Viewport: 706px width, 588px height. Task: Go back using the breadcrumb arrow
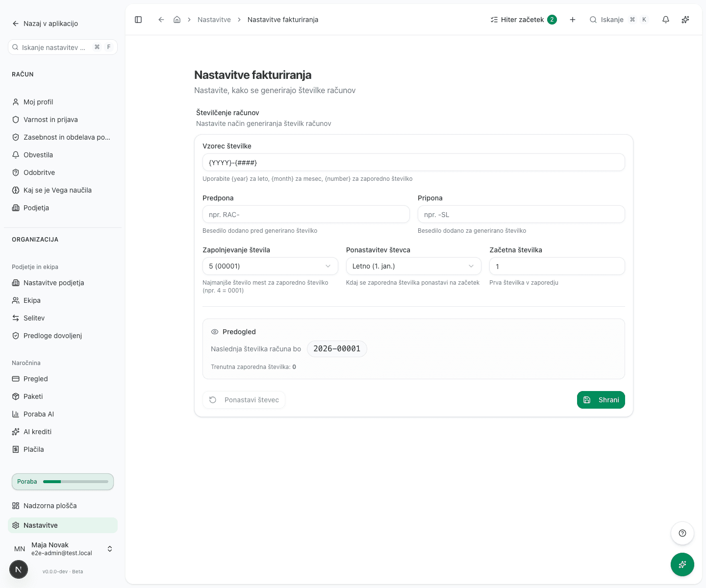pos(161,20)
